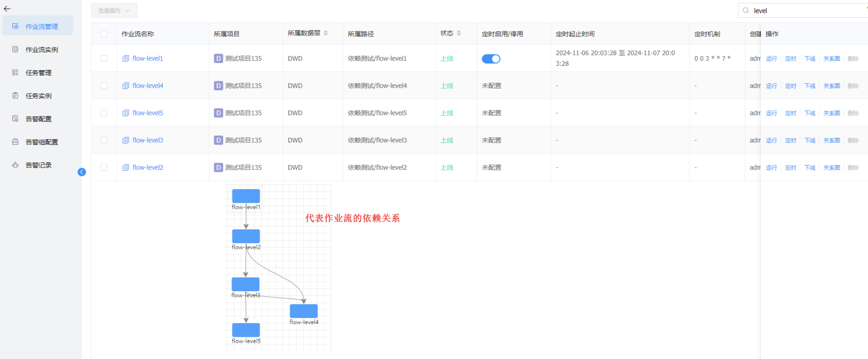Open the 批量操作 dropdown
This screenshot has height=359, width=868.
coord(114,11)
